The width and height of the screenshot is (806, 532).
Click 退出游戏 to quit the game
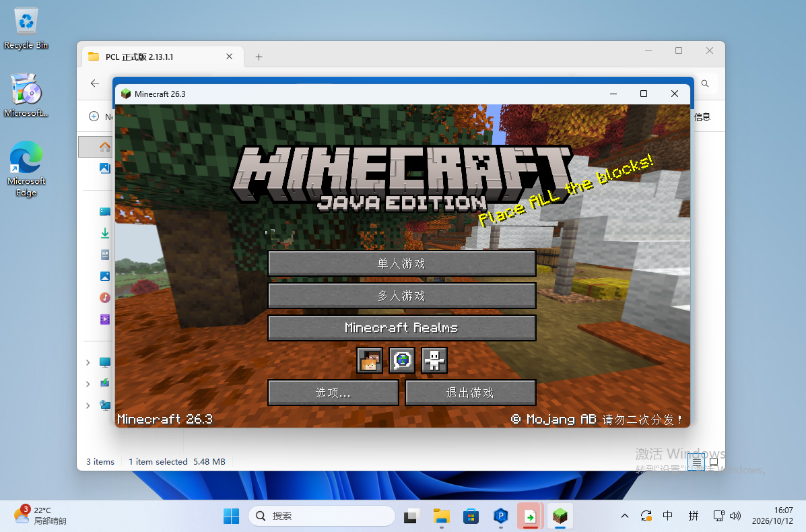[x=471, y=393]
